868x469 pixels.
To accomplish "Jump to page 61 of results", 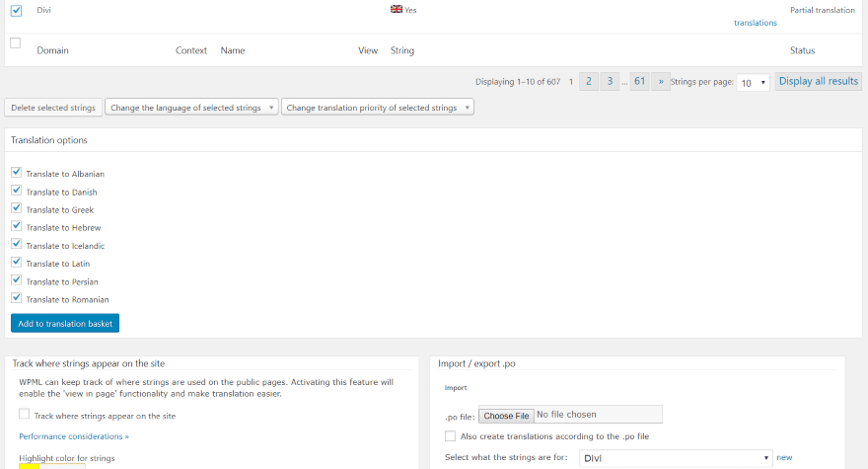I will click(639, 82).
